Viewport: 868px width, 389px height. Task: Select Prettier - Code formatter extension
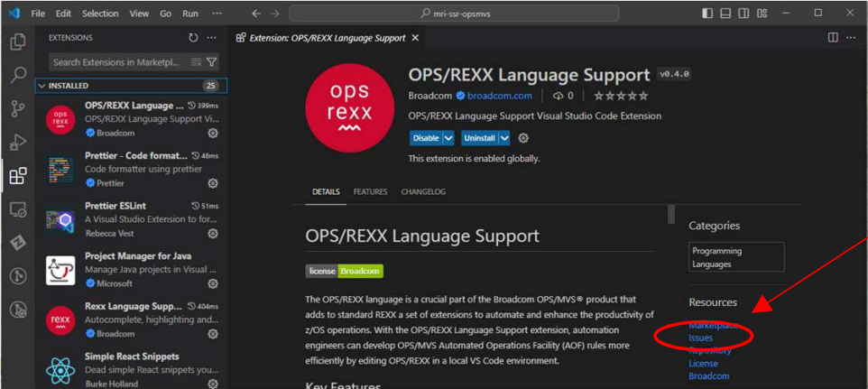point(131,169)
